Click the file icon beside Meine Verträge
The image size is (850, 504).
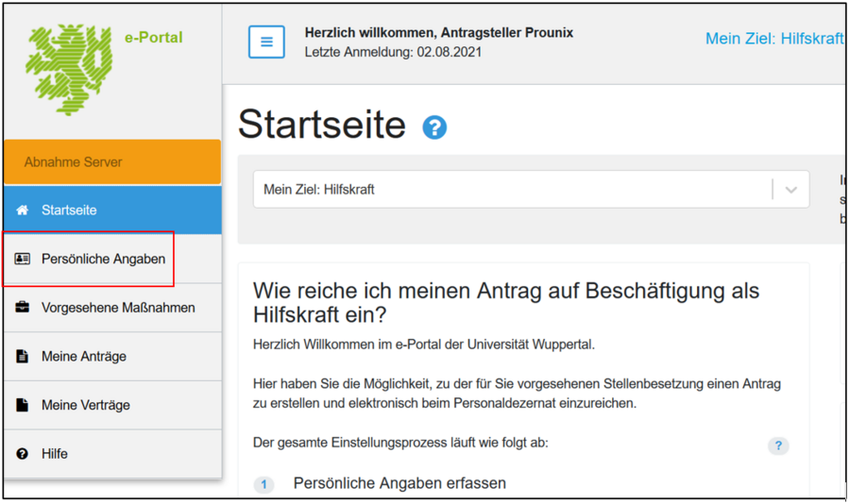coord(23,405)
